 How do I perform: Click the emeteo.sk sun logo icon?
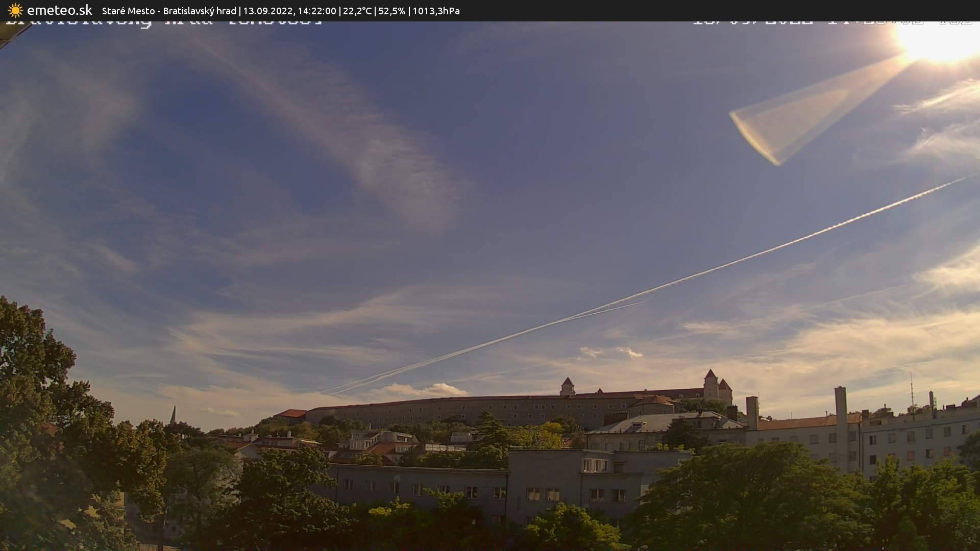[15, 10]
